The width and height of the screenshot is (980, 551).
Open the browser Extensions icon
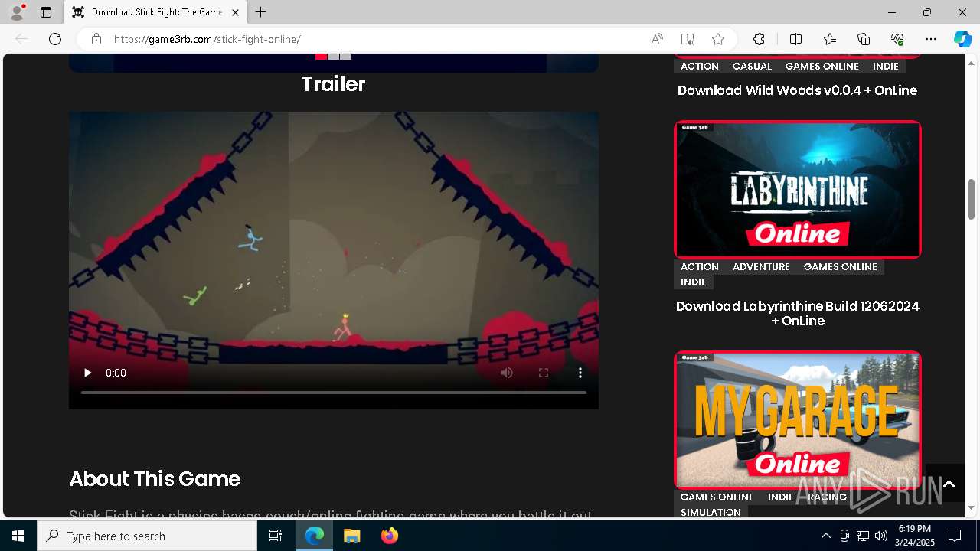[x=759, y=39]
